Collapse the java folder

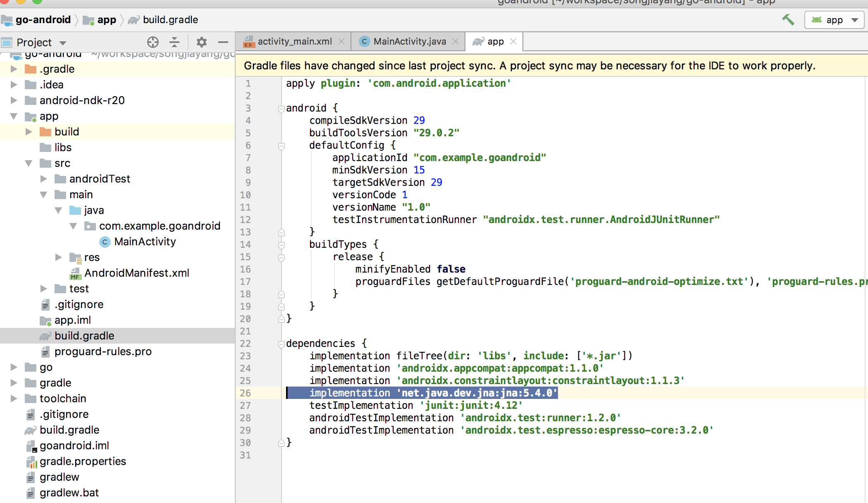point(59,210)
